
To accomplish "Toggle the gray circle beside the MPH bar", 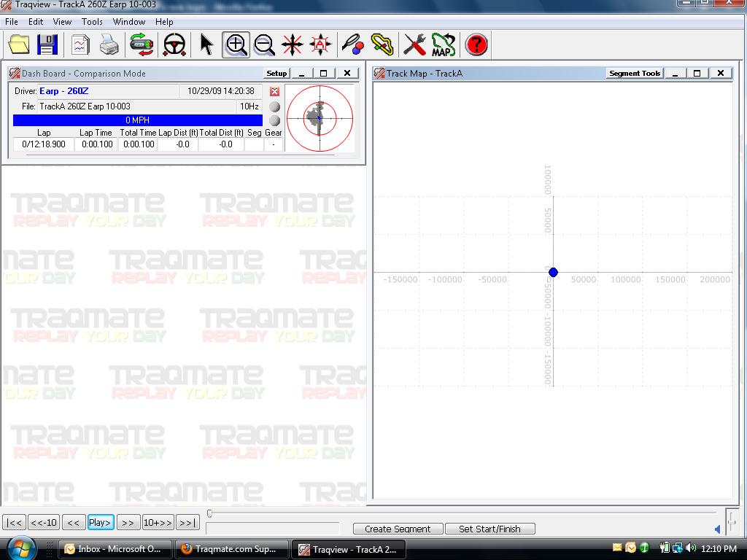I will pos(274,120).
